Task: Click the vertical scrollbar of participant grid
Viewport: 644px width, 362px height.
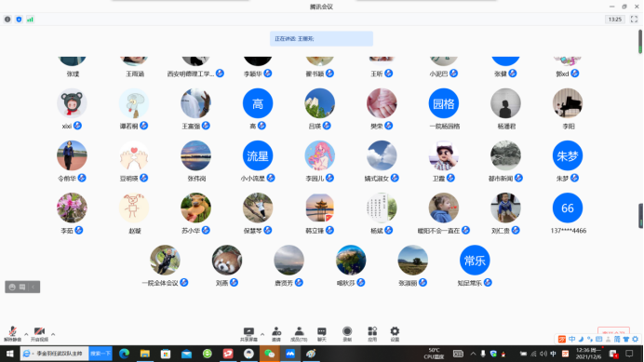Action: coord(640,42)
